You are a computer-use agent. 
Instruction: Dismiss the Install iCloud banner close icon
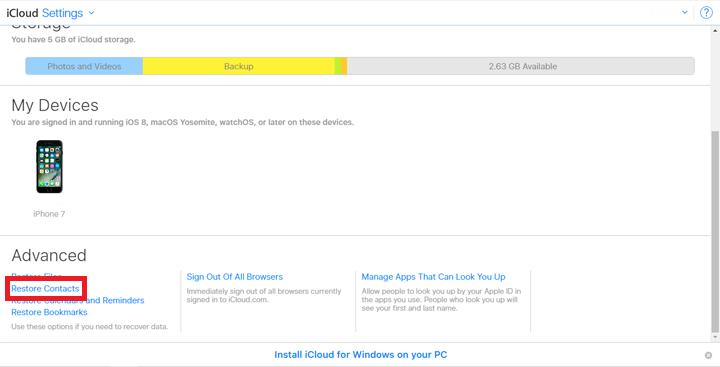point(709,355)
